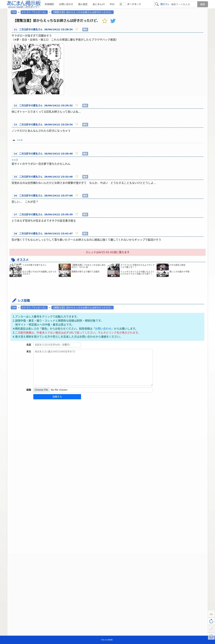Open recommended thread なんで黒ヒゲはロキを勧誘しなかったんだろう
215x644 pixels.
[39, 273]
